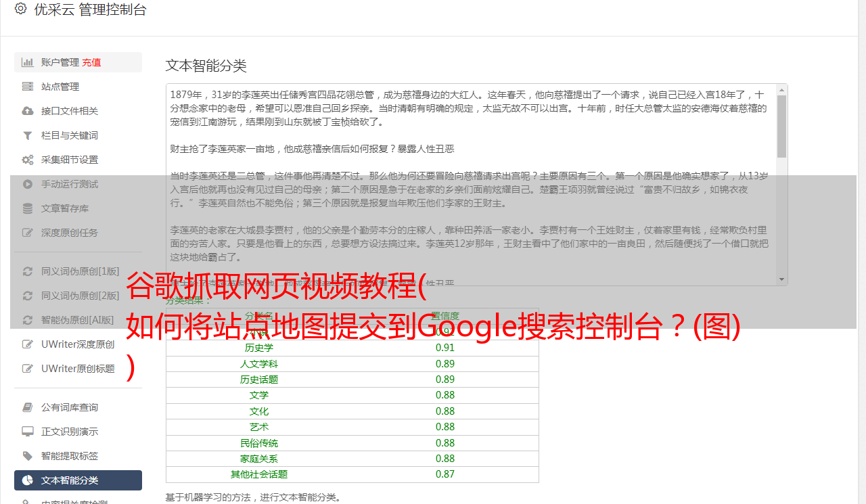Click the cloud icon next to 接口文件相关

pos(28,111)
